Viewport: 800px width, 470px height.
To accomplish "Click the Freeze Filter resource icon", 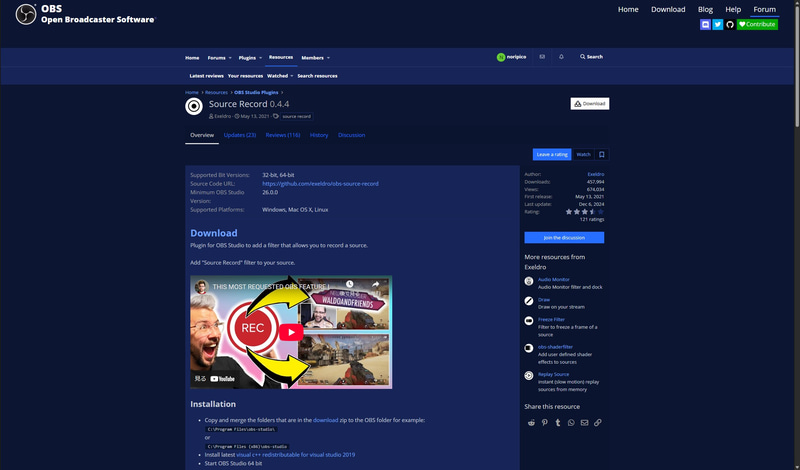I will 529,321.
